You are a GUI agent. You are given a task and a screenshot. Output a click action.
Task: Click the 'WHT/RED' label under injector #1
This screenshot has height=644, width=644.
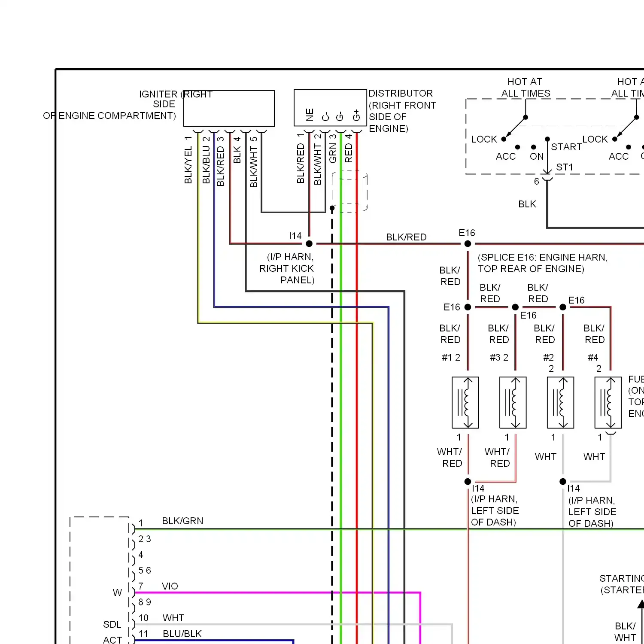[450, 457]
